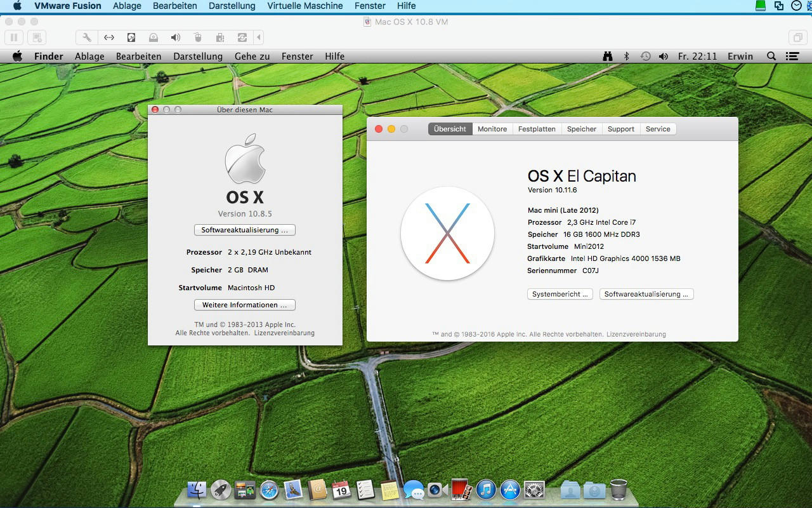Image resolution: width=812 pixels, height=508 pixels.
Task: Open Lizenzvereinbarung link in 10.8.5 window
Action: 284,333
